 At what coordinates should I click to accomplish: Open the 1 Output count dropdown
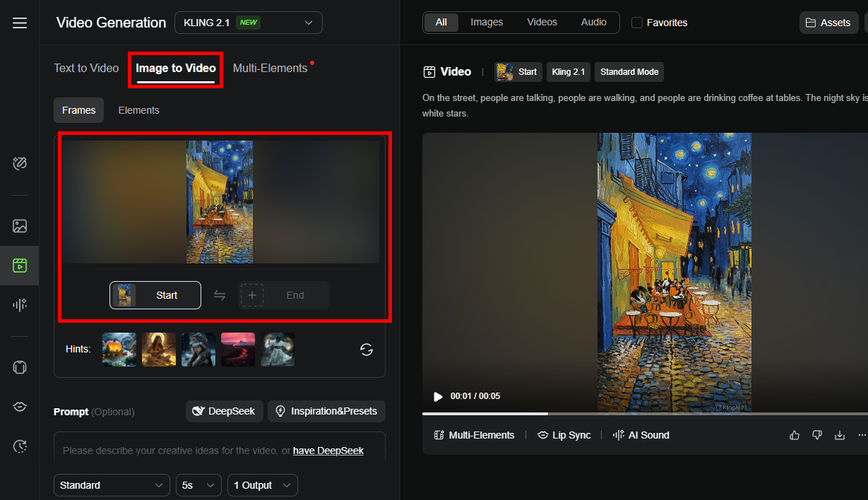[x=262, y=485]
